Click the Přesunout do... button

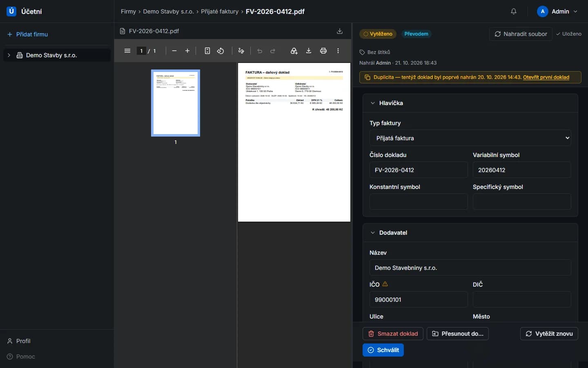point(457,334)
